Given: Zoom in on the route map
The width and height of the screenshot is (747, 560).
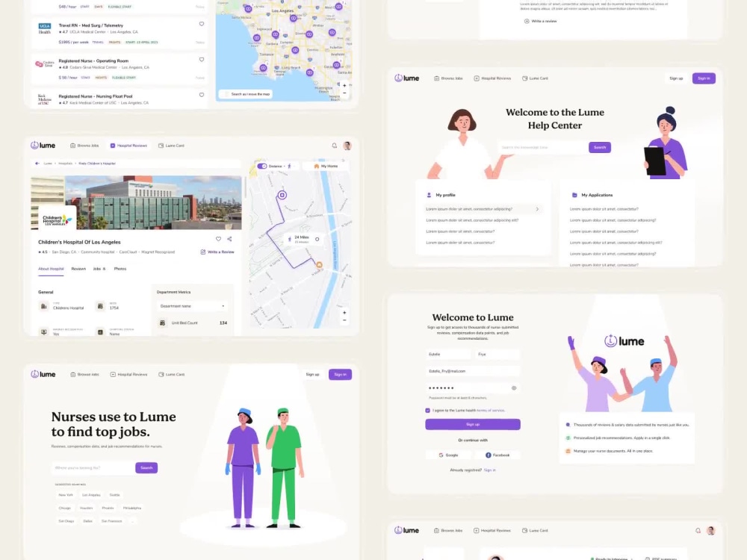Looking at the screenshot, I should pyautogui.click(x=344, y=313).
